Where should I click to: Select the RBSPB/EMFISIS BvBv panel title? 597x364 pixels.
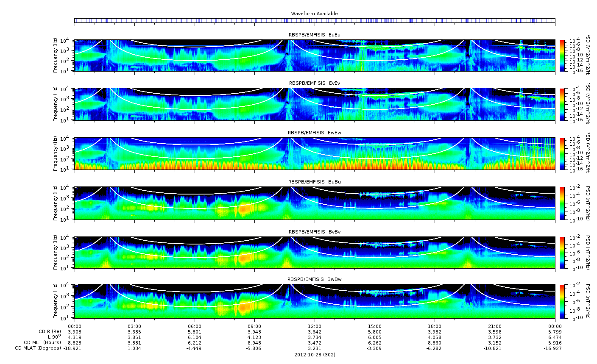tap(314, 232)
